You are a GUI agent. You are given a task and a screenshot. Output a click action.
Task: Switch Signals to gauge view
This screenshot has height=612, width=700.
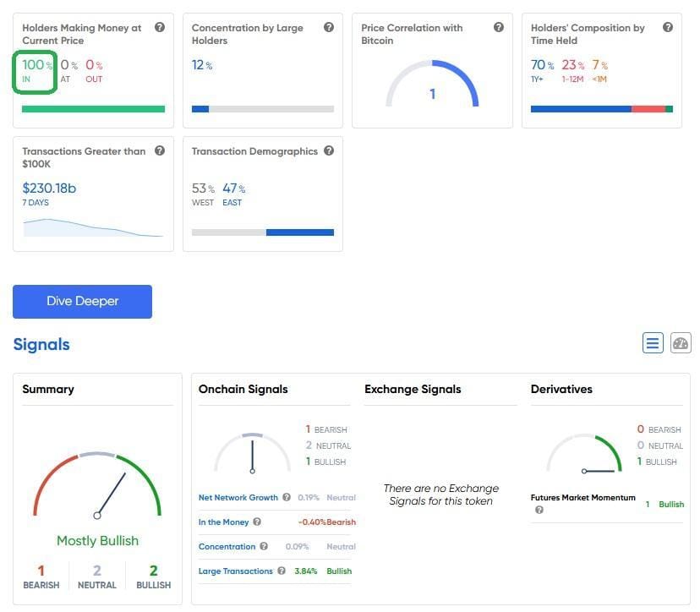(681, 343)
